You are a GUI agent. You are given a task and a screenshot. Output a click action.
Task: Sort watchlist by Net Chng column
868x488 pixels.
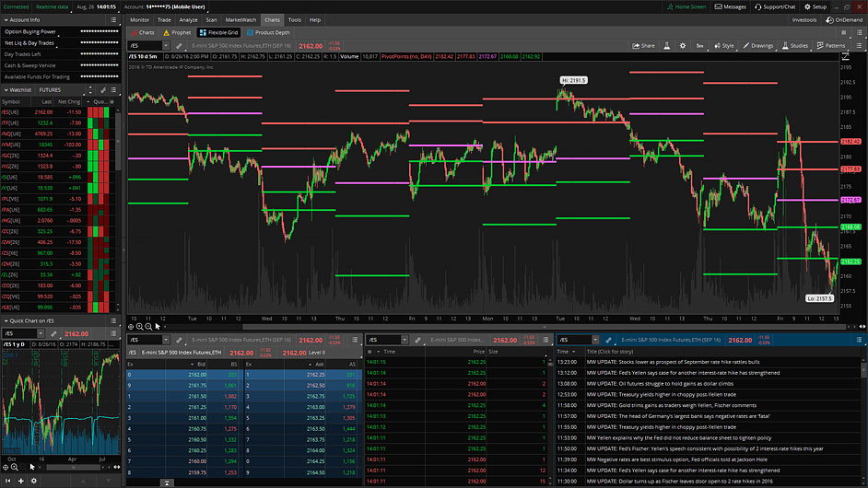pyautogui.click(x=69, y=102)
